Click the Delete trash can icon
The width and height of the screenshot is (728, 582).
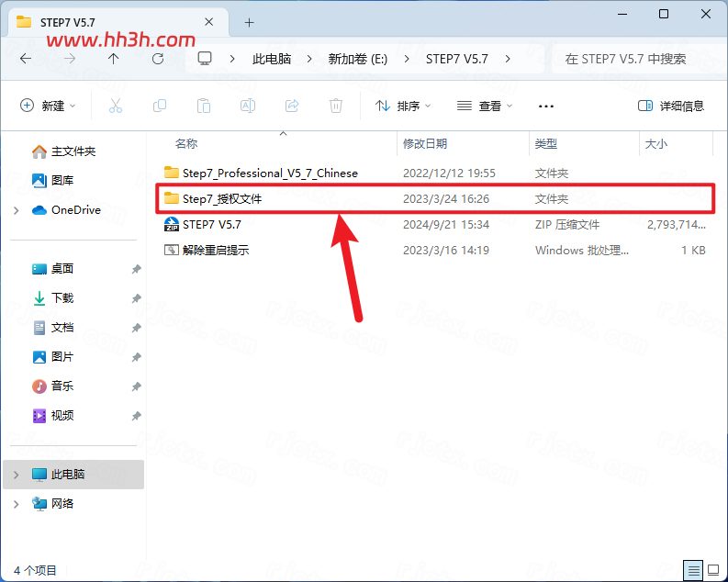click(x=336, y=106)
